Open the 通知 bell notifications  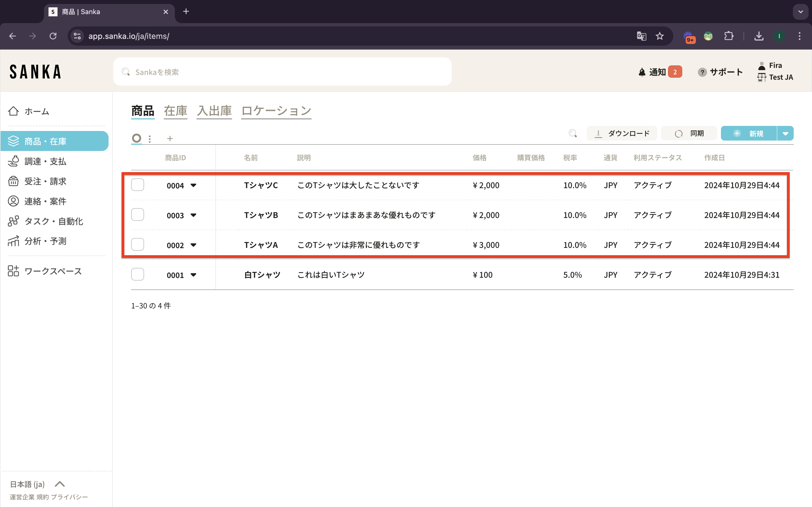tap(657, 72)
